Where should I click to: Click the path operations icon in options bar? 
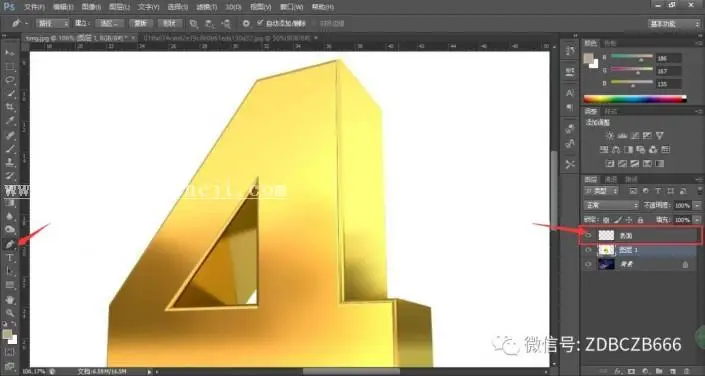(x=194, y=23)
